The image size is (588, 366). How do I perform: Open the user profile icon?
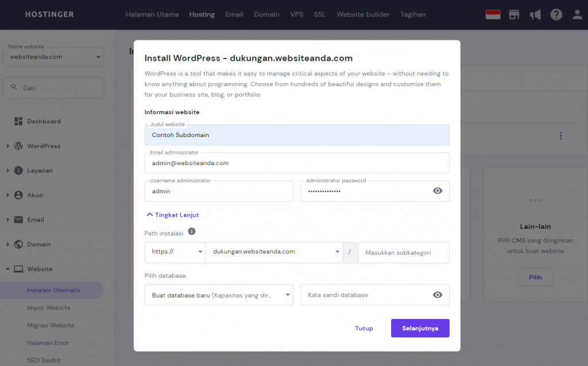pos(577,14)
